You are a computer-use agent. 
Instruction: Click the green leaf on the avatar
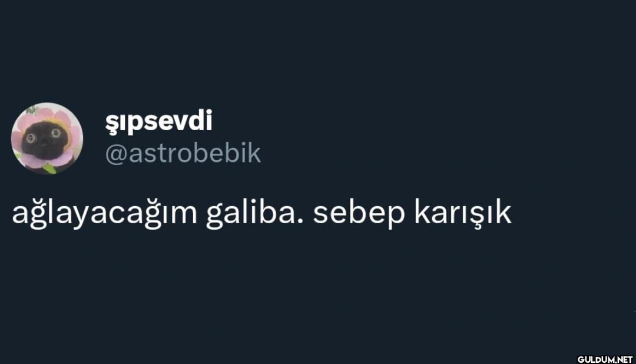(x=49, y=168)
